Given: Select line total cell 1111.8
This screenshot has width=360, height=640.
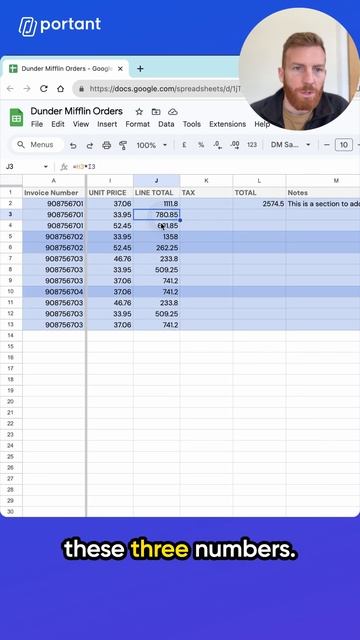Looking at the screenshot, I should pos(156,204).
